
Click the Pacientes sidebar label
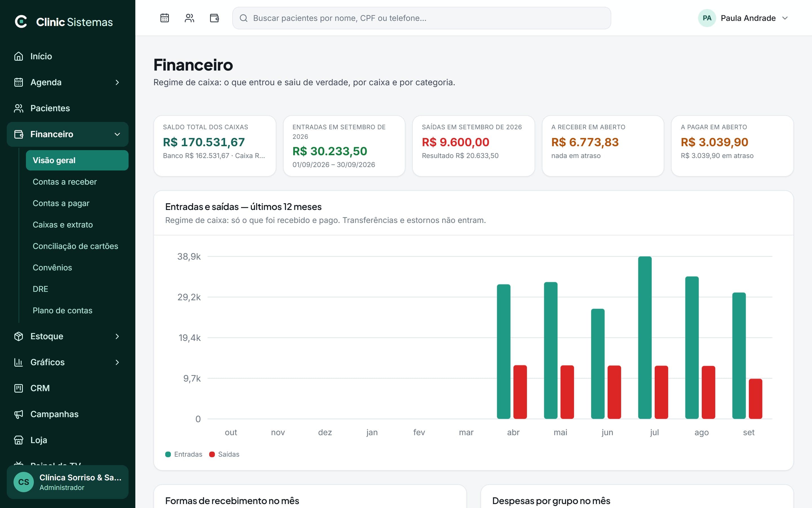pos(50,108)
